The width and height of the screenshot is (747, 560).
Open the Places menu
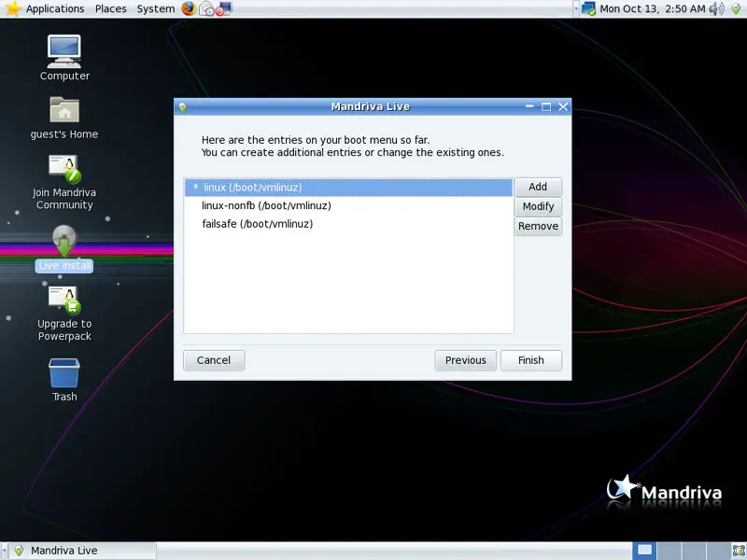click(110, 8)
